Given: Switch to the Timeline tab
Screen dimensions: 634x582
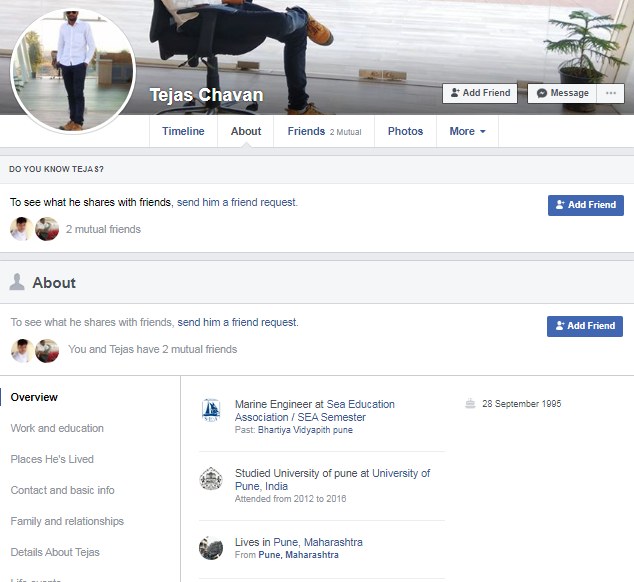Looking at the screenshot, I should point(183,131).
